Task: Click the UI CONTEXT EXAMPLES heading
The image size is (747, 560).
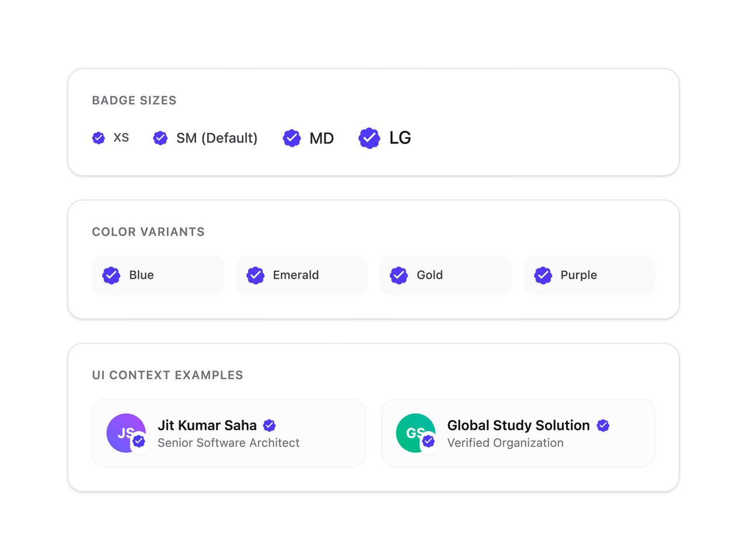Action: pos(167,375)
